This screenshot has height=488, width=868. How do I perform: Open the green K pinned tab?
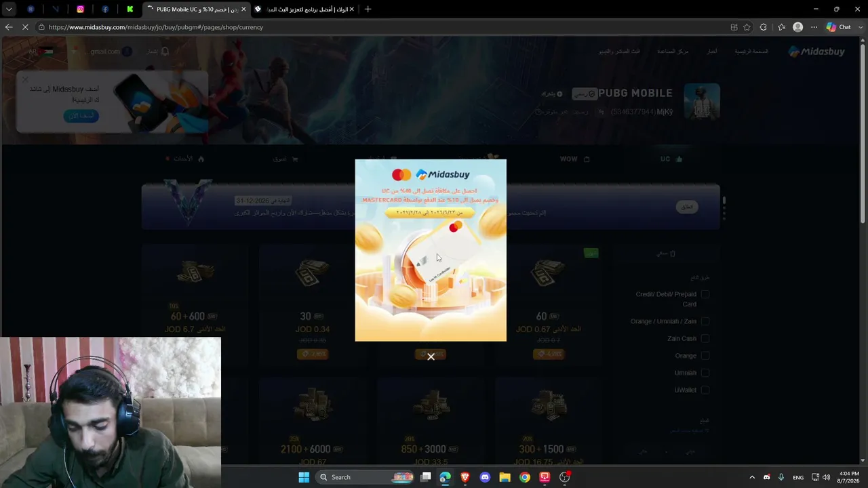click(x=130, y=9)
